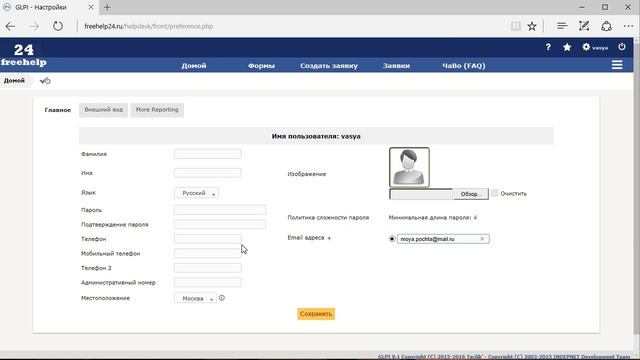Log out using the power icon
Viewport: 640px width, 360px height.
621,47
